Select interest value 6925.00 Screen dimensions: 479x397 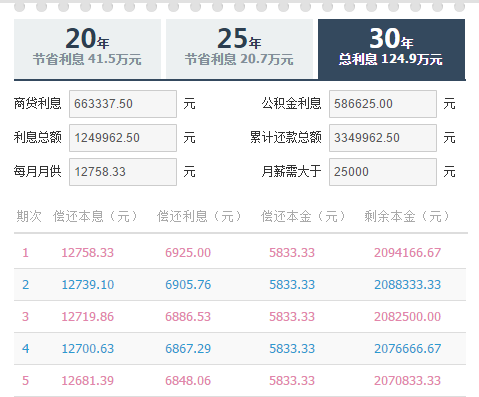point(188,253)
